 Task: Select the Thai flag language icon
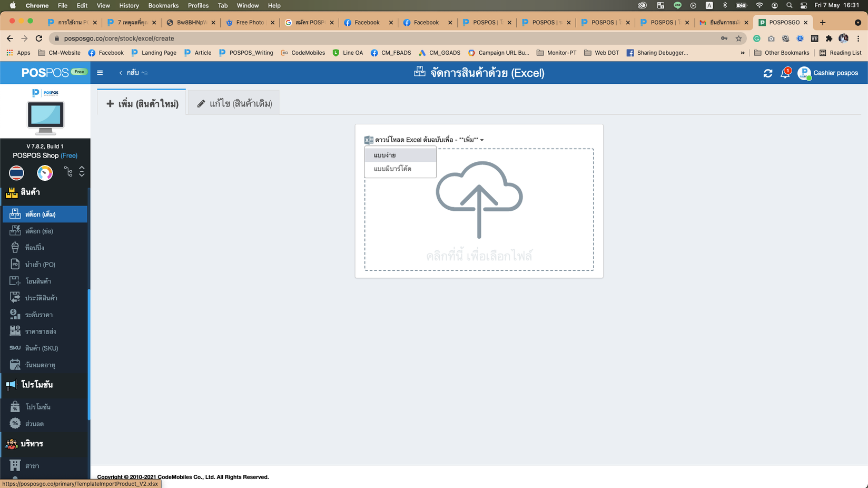16,172
